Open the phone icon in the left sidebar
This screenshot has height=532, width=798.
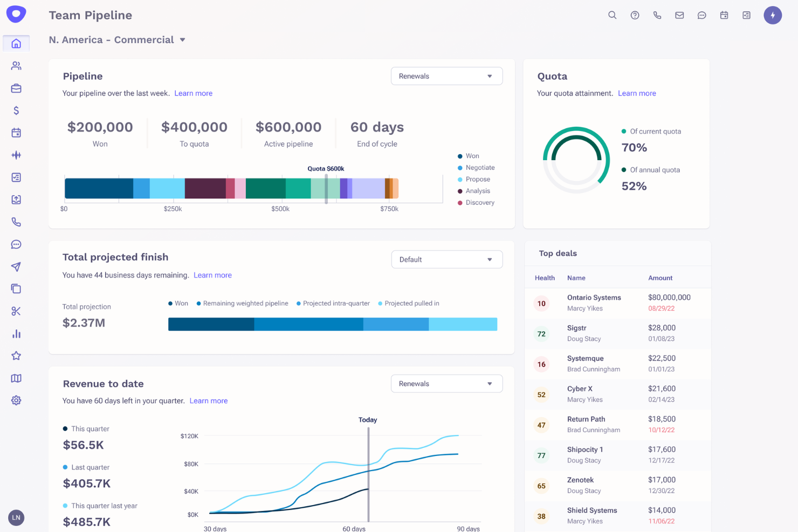[16, 222]
